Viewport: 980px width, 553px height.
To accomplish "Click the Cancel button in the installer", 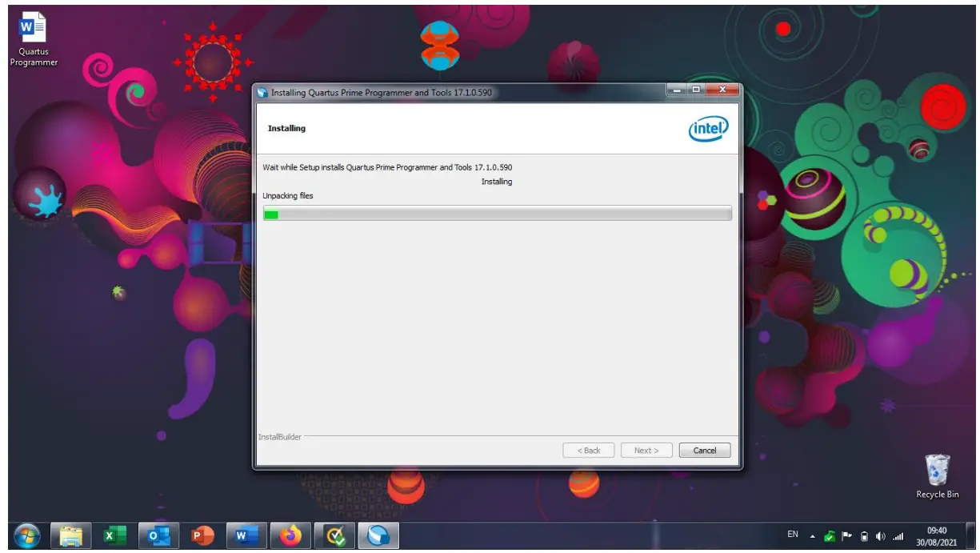I will pyautogui.click(x=704, y=451).
